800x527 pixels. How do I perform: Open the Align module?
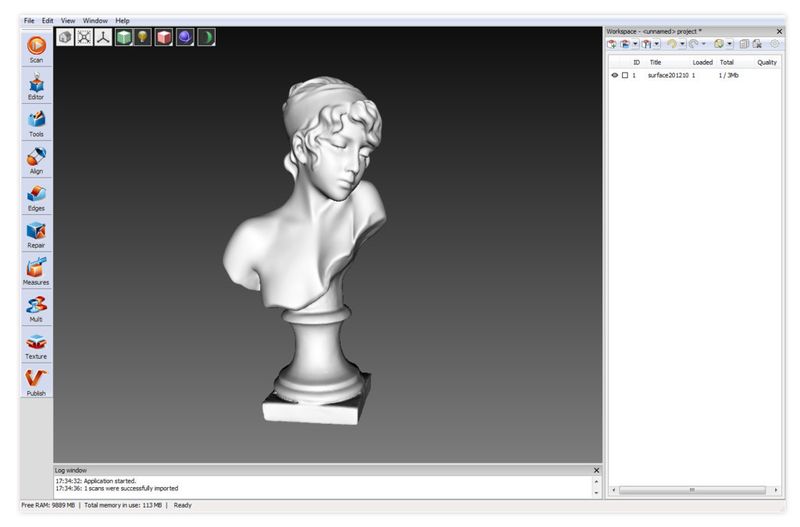[36, 160]
